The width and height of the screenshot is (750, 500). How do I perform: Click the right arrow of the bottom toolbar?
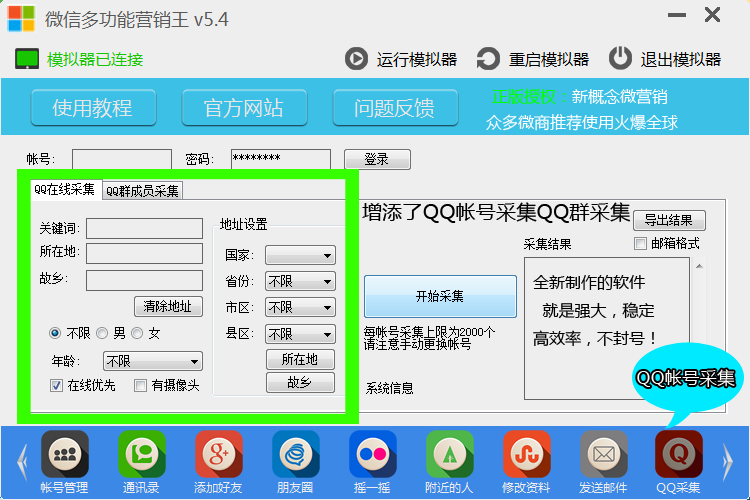tap(727, 462)
